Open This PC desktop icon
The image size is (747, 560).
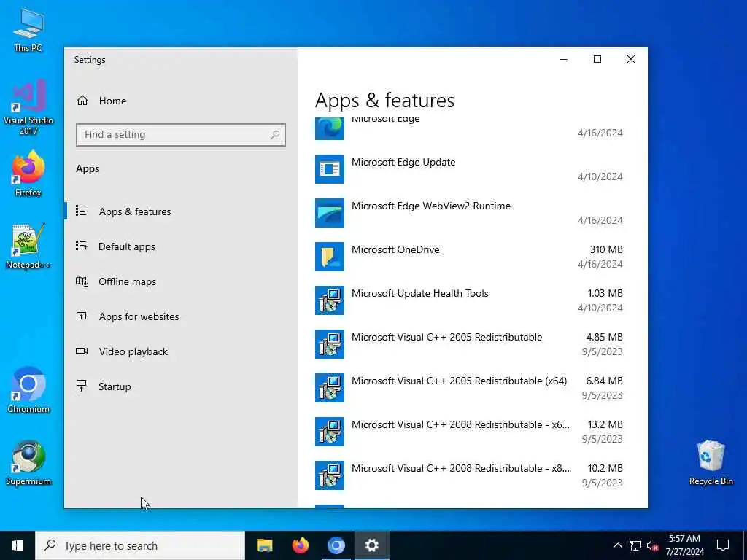click(x=28, y=30)
